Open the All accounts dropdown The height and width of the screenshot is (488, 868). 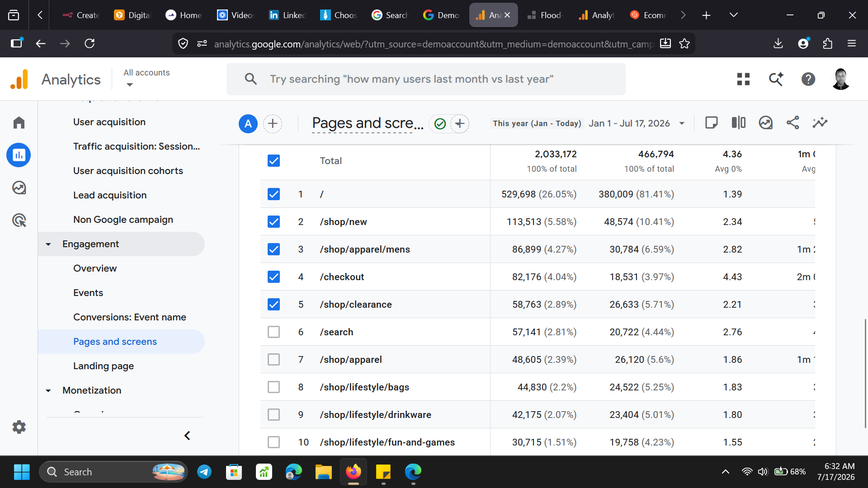pyautogui.click(x=146, y=78)
